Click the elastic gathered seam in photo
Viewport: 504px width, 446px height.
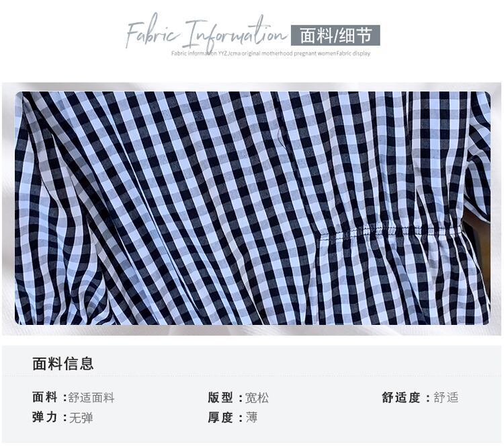pyautogui.click(x=390, y=231)
